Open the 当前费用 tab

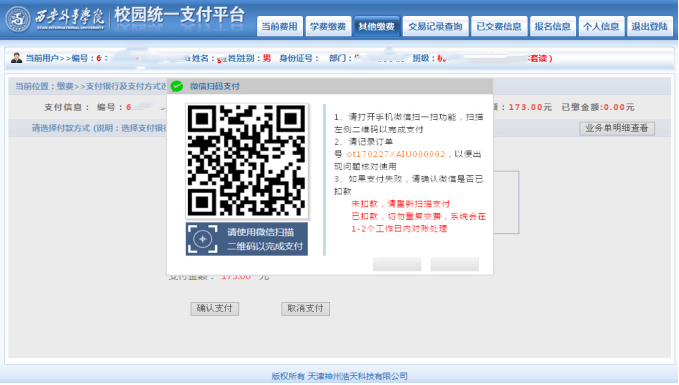(279, 26)
